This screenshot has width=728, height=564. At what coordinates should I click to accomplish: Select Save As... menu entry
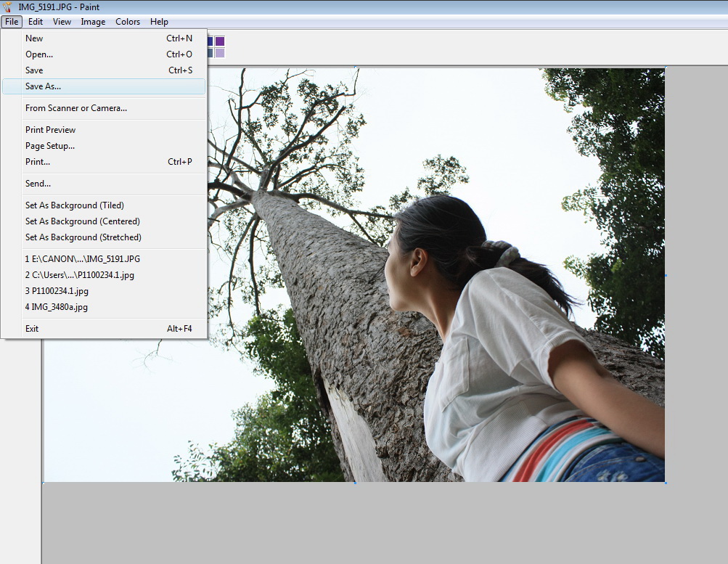click(44, 86)
